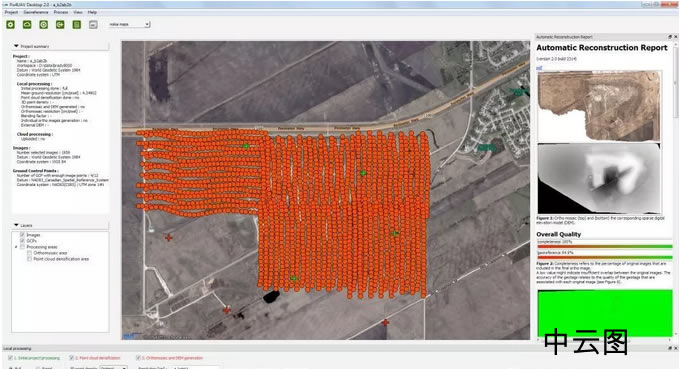682x369 pixels.
Task: Toggle Point cloud densification processing step
Action: pos(72,358)
